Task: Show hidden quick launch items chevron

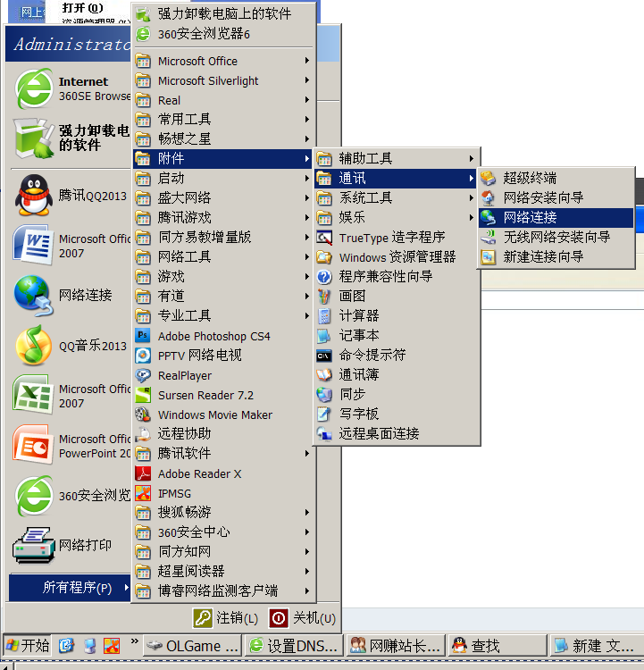Action: pyautogui.click(x=134, y=641)
